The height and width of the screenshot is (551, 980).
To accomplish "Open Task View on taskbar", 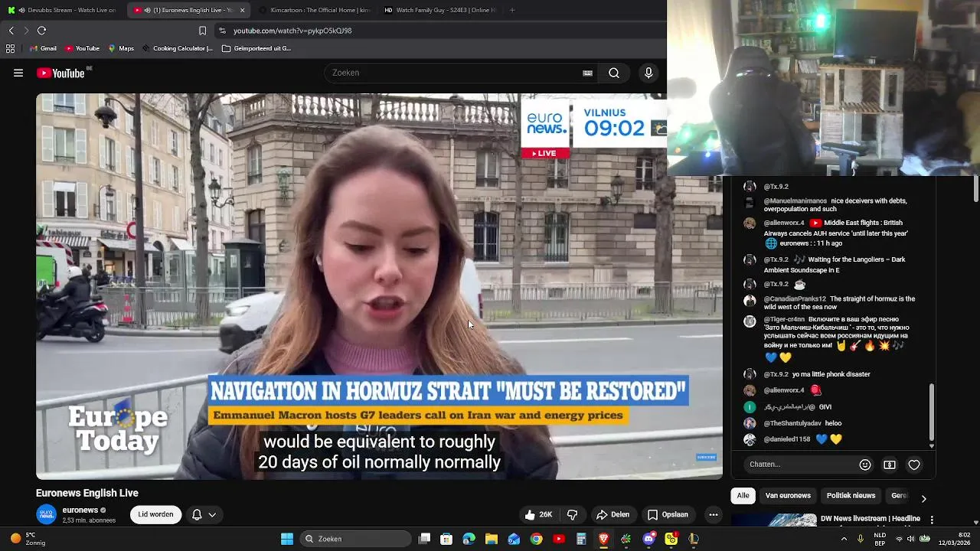I will click(x=425, y=539).
